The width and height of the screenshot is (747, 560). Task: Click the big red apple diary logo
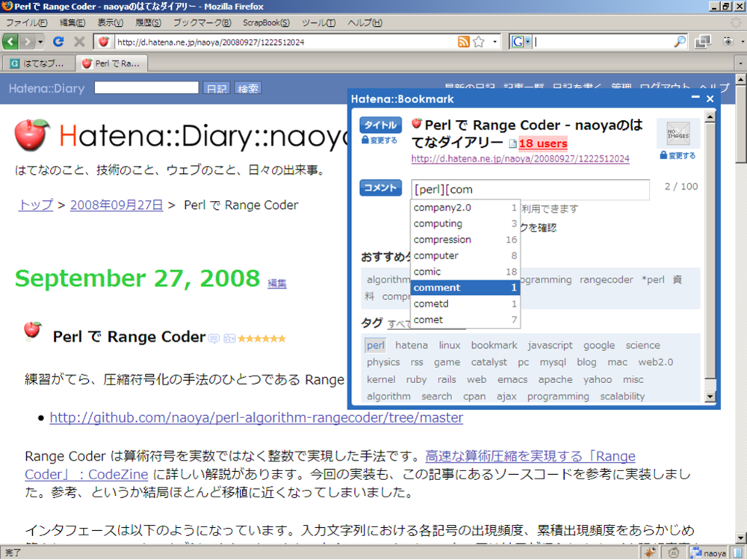point(32,134)
